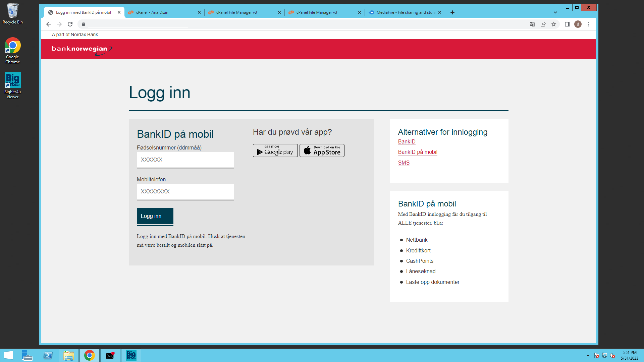Click the App Store download badge
The height and width of the screenshot is (362, 644).
tap(322, 150)
